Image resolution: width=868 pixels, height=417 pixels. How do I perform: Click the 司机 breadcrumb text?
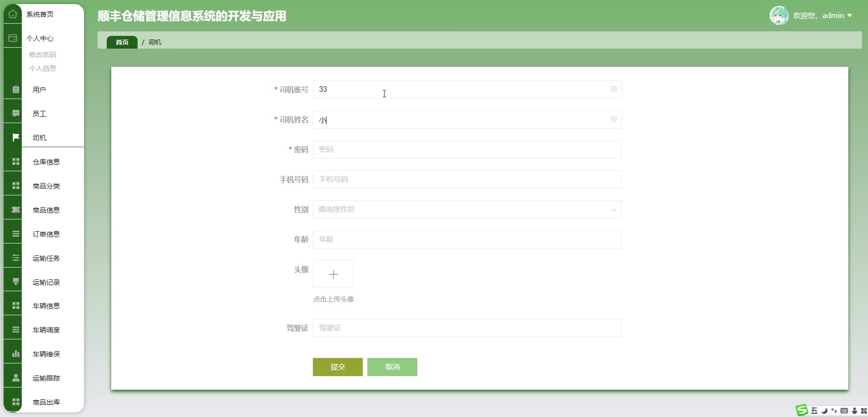click(155, 42)
